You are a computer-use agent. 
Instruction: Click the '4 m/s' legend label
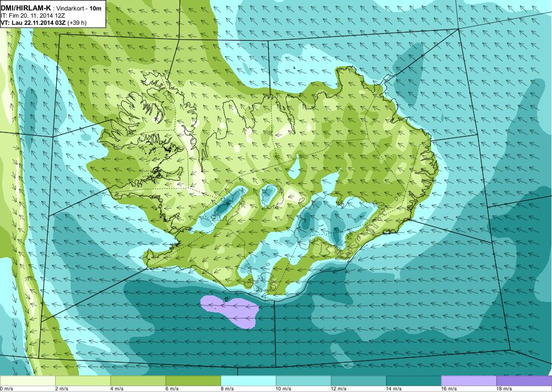pos(117,389)
